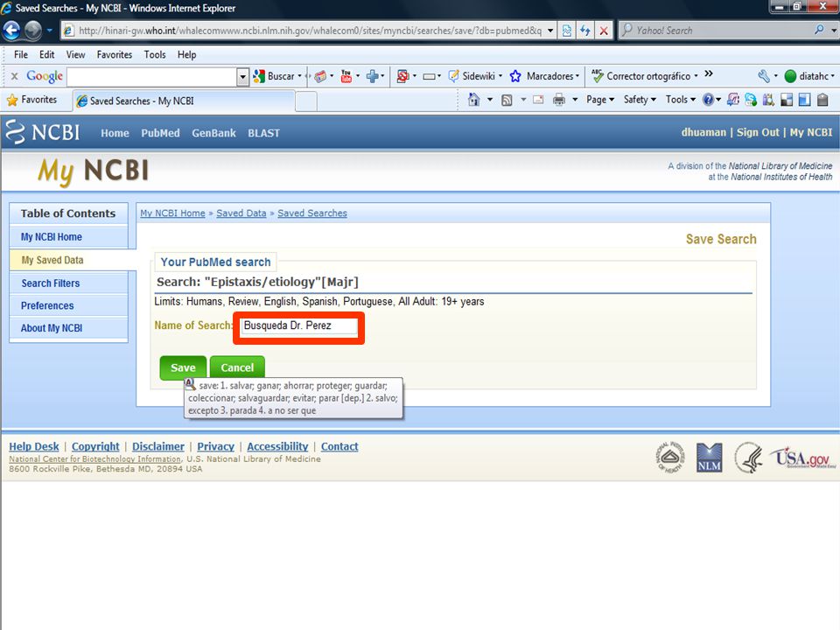Open the Tools dropdown in command bar
Screen dimensions: 840x630
click(x=681, y=100)
